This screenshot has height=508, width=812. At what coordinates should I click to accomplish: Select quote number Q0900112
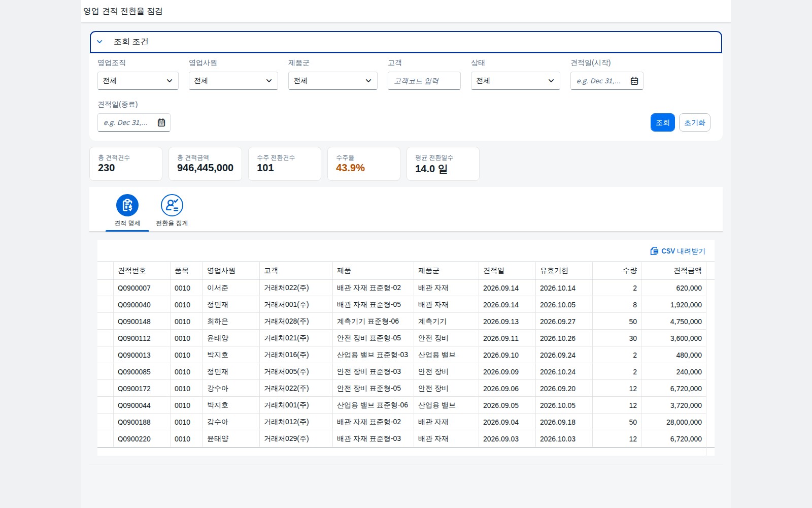(x=134, y=338)
